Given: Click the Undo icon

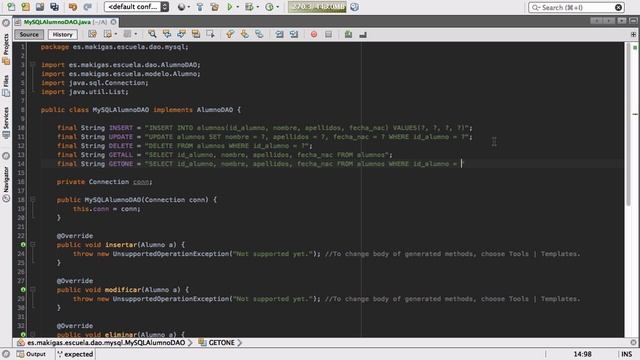Looking at the screenshot, I should pos(73,7).
